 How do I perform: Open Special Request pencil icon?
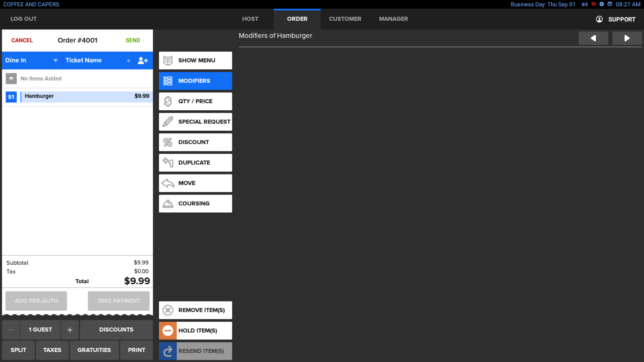coord(168,122)
